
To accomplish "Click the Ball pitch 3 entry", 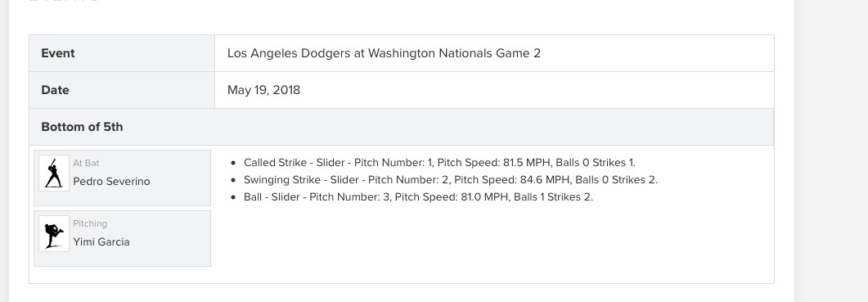I will [419, 197].
